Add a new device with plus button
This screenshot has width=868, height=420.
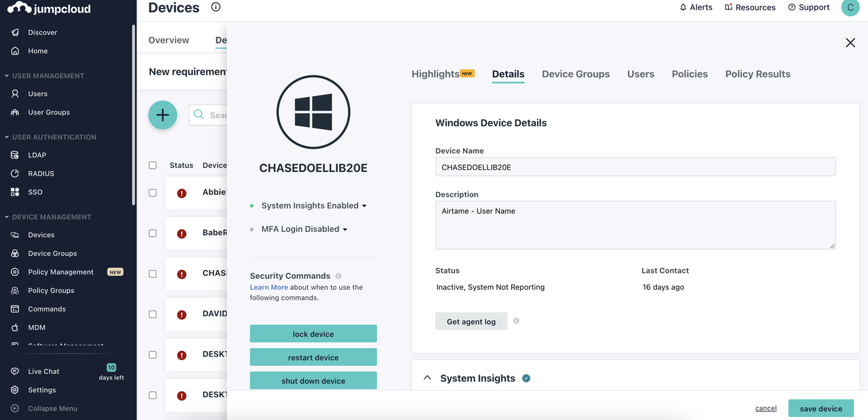point(163,115)
